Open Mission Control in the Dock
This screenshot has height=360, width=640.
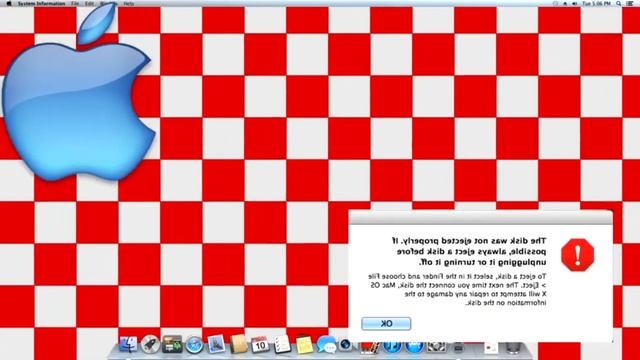[172, 345]
